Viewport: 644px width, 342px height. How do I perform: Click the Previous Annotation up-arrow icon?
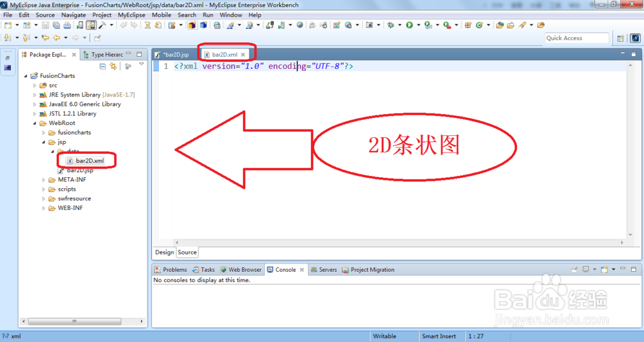(x=26, y=38)
